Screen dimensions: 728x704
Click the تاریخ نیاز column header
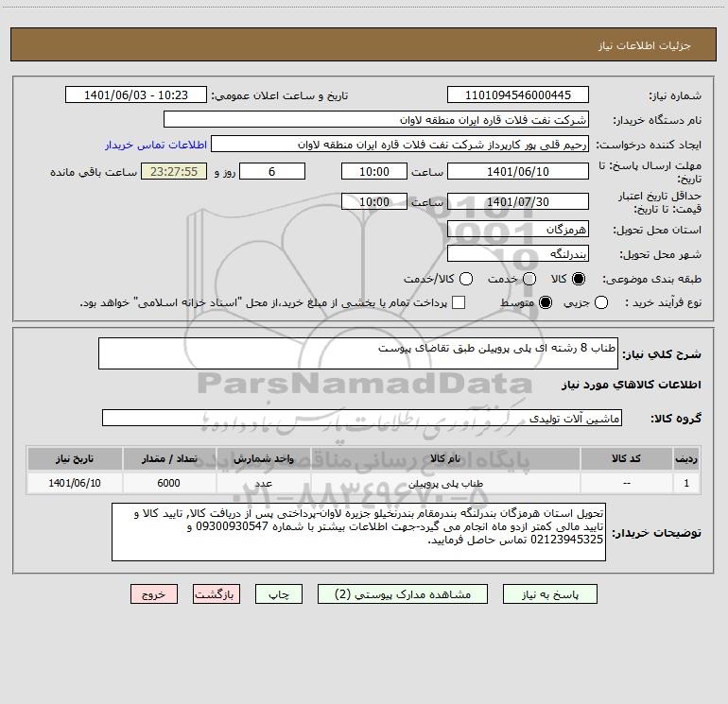coord(75,458)
